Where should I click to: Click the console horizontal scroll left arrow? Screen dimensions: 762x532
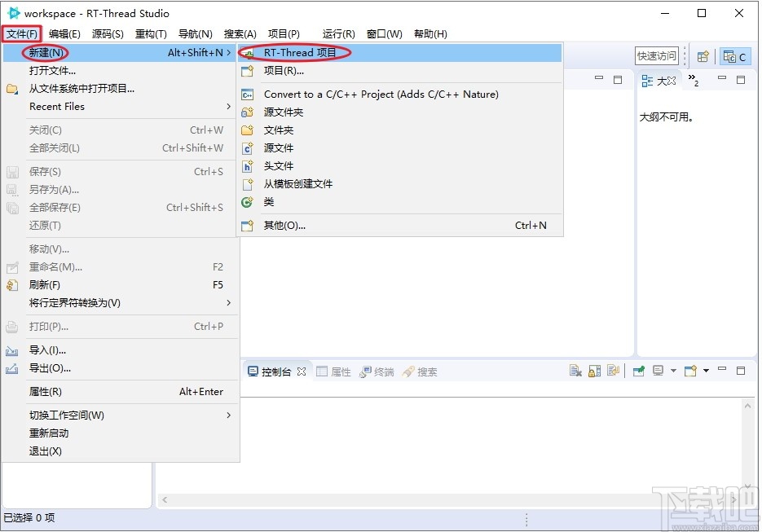(165, 500)
